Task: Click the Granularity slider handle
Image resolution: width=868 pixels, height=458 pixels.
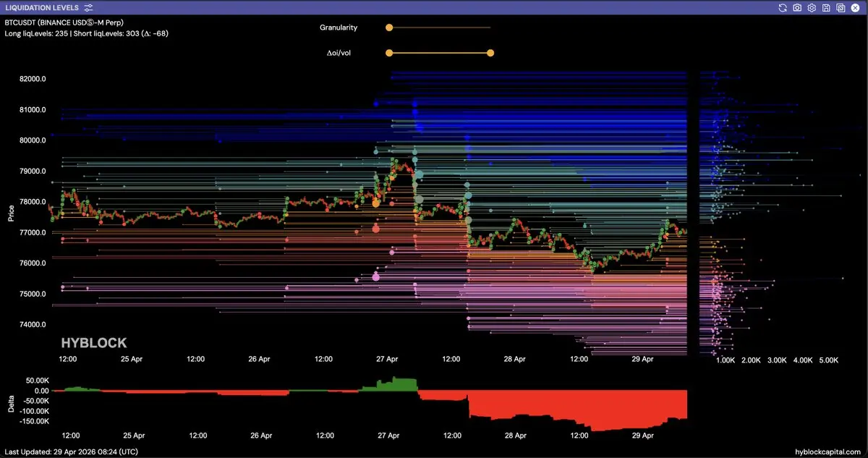Action: (x=389, y=27)
